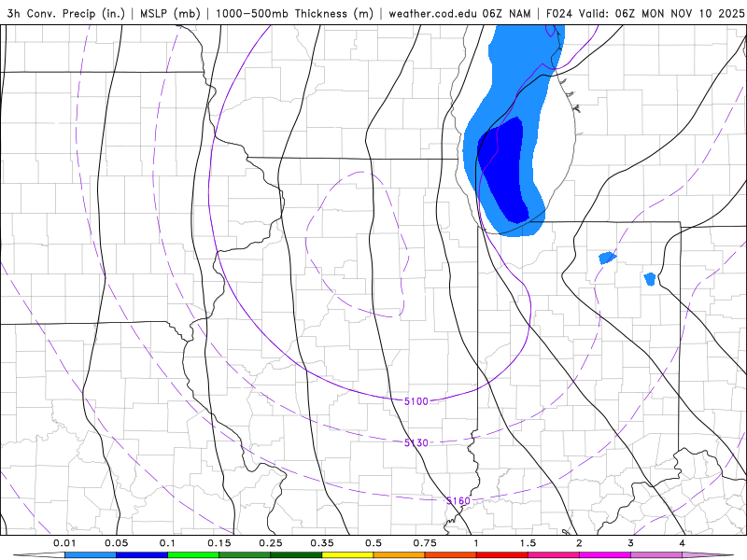Screen dimensions: 747x560
Task: Click the light blue 0.01–0.05 legend swatch
Action: pos(91,555)
